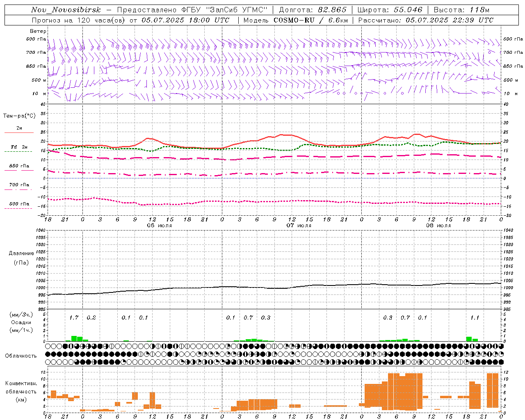Click the Ветер panel label
Screen dimensions: 525x420
click(38, 31)
